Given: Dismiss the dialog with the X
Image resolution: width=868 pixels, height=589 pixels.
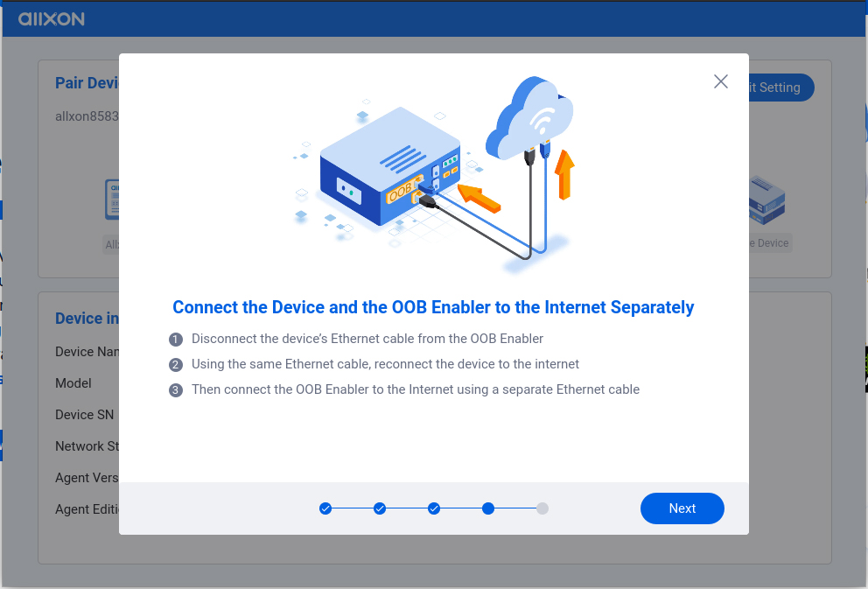Looking at the screenshot, I should click(720, 81).
